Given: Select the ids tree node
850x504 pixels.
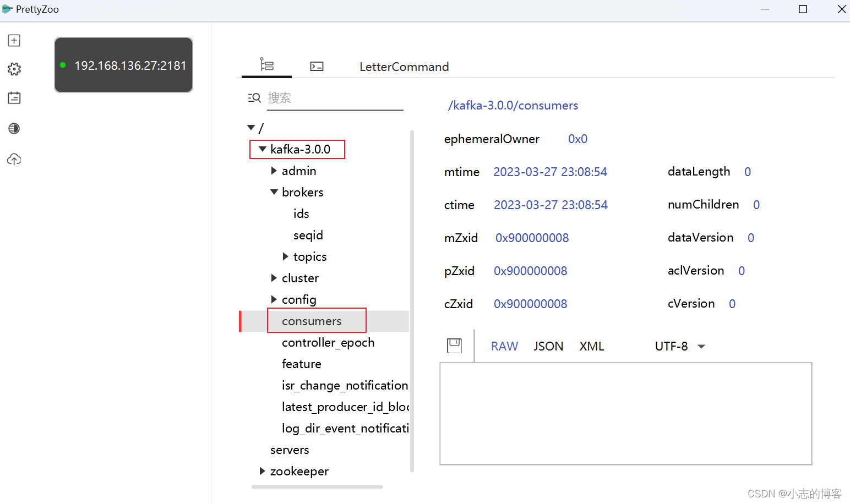Looking at the screenshot, I should click(301, 213).
